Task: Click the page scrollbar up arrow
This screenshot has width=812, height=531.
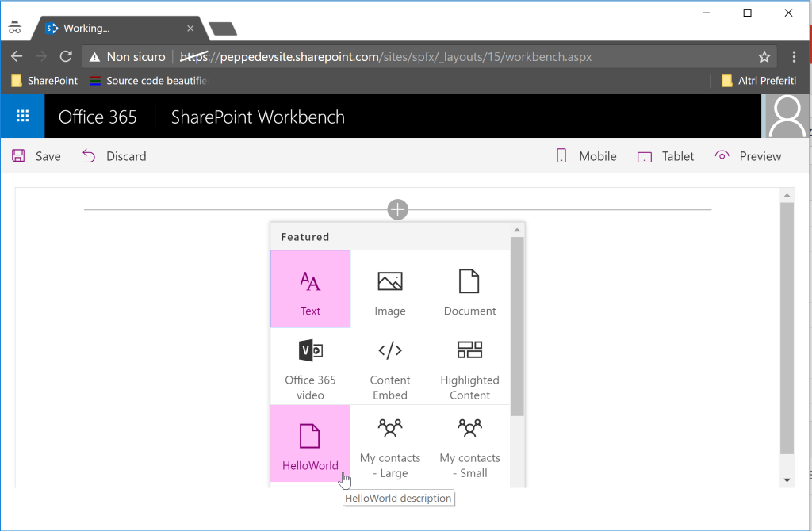Action: tap(787, 195)
